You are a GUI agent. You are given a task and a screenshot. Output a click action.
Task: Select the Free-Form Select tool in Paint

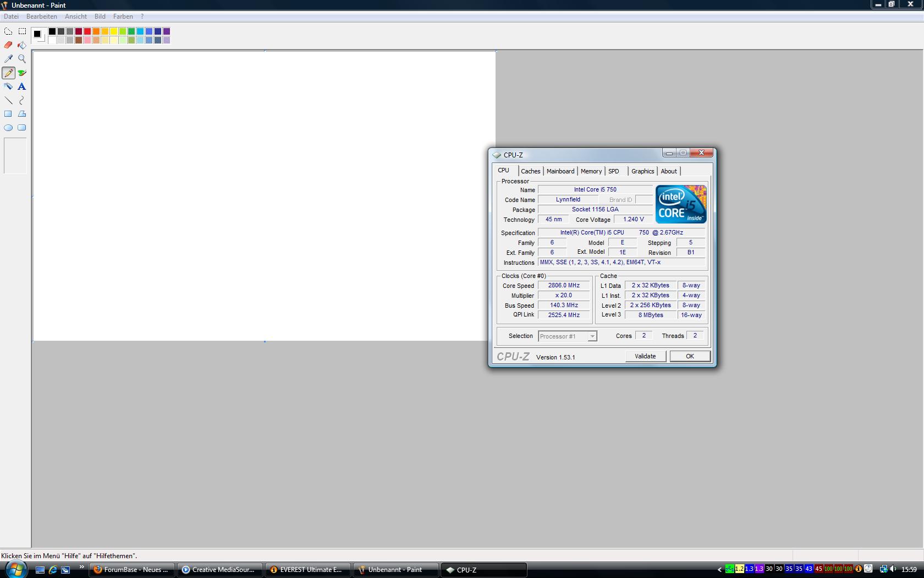[x=8, y=31]
